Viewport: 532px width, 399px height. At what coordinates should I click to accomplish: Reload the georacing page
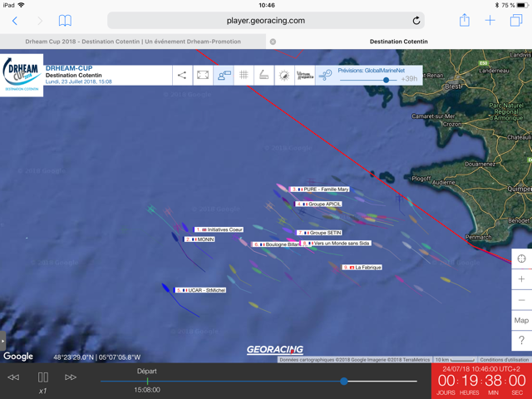click(x=416, y=21)
